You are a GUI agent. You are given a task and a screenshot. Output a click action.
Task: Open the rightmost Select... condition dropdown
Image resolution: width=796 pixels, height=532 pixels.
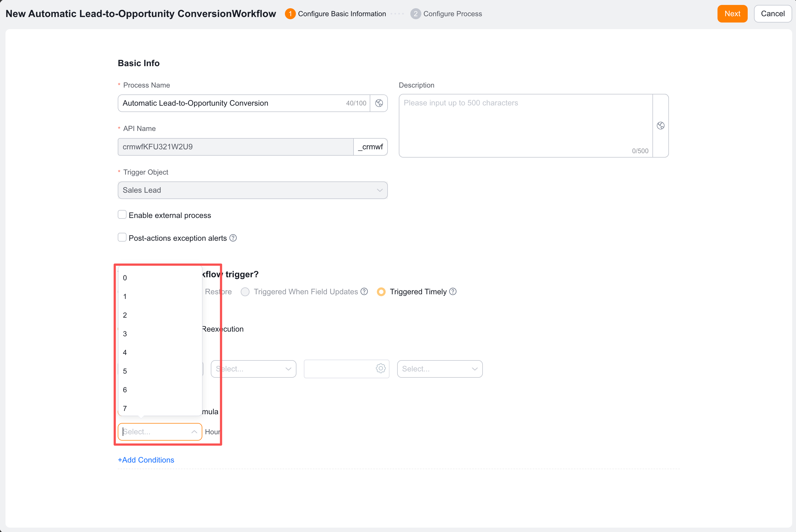pos(440,369)
